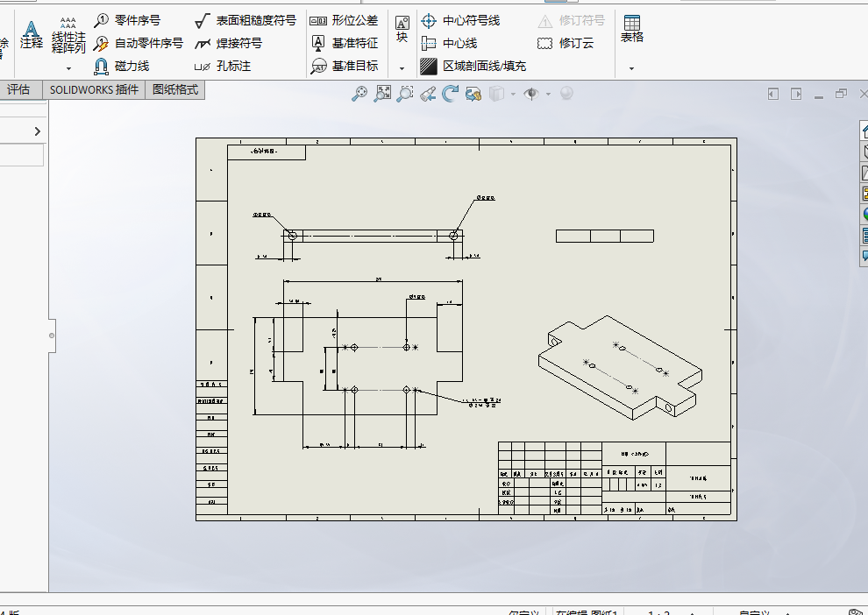
Task: Open the 线性注释阵列 linear note pattern tool
Action: (x=68, y=36)
